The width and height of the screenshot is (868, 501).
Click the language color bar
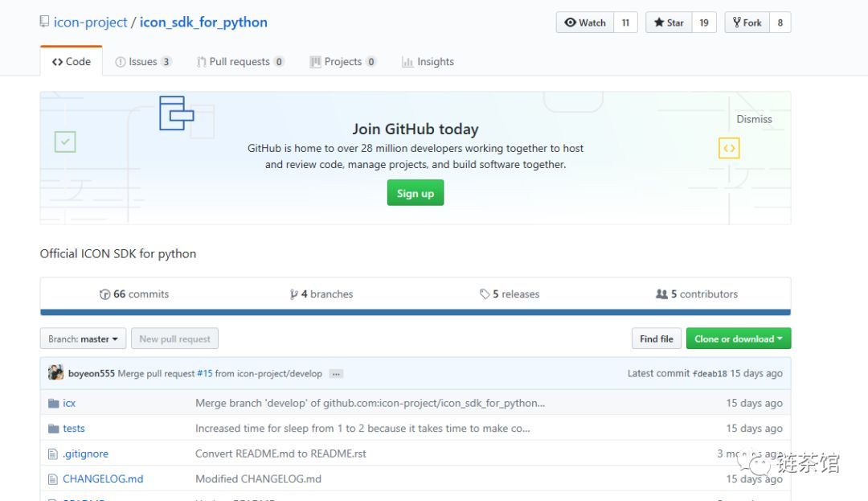415,312
